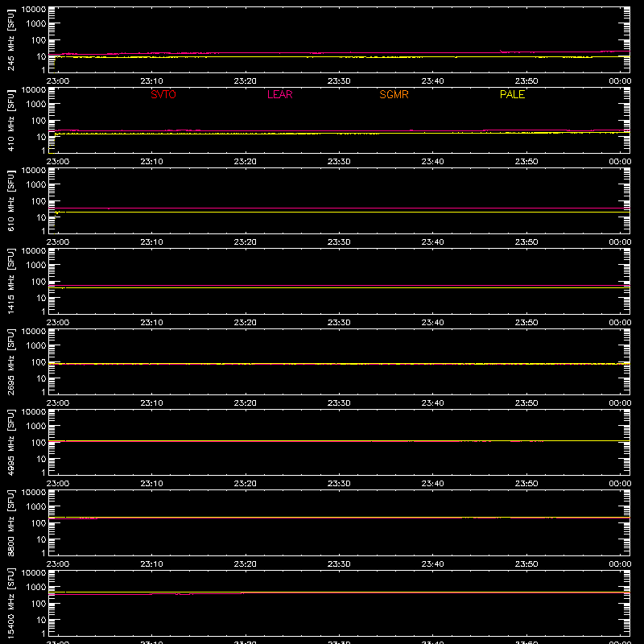
Task: Click the 100 tick value on 2695 MHz axis
Action: click(39, 361)
